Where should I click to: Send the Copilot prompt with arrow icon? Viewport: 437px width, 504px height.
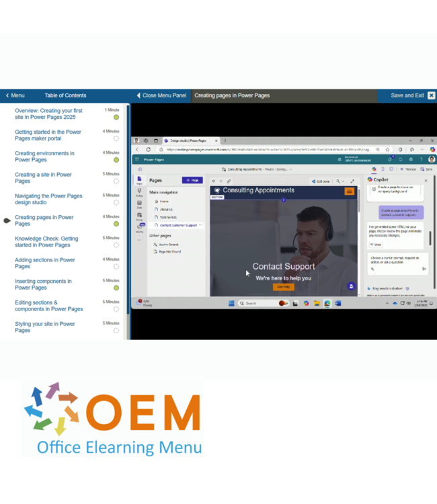click(x=424, y=269)
